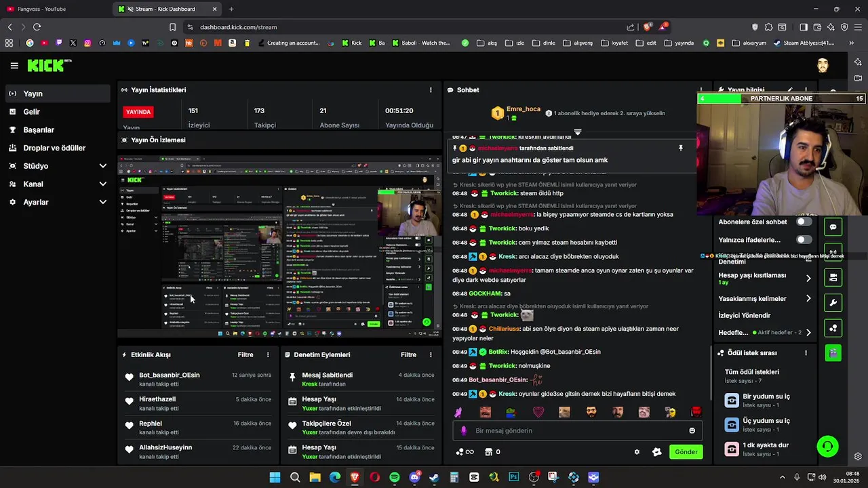Open the Mesaj Sabitlendi moderation entry
Image resolution: width=868 pixels, height=488 pixels.
tap(361, 379)
